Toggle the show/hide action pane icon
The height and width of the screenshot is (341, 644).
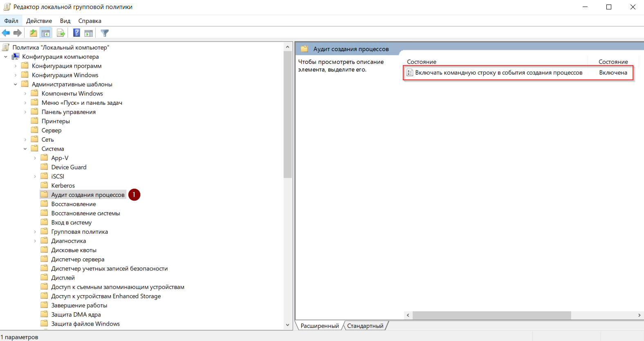point(89,33)
